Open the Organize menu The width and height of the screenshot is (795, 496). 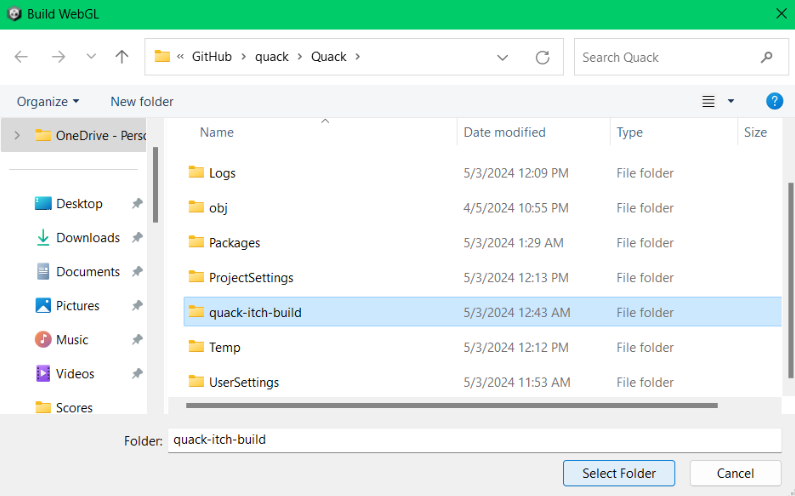48,101
